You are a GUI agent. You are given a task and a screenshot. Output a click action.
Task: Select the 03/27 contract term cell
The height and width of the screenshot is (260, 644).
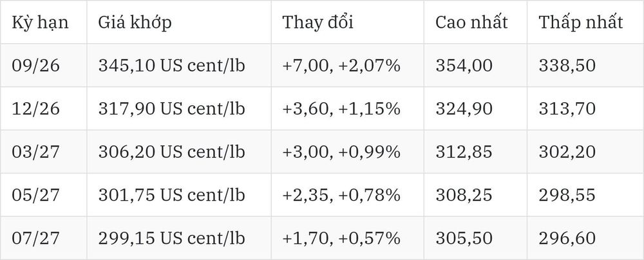pyautogui.click(x=35, y=152)
